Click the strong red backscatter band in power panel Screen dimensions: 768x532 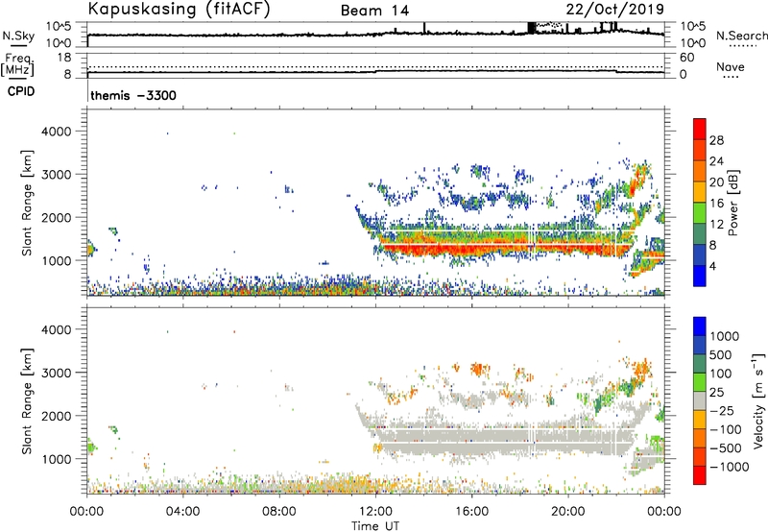505,248
